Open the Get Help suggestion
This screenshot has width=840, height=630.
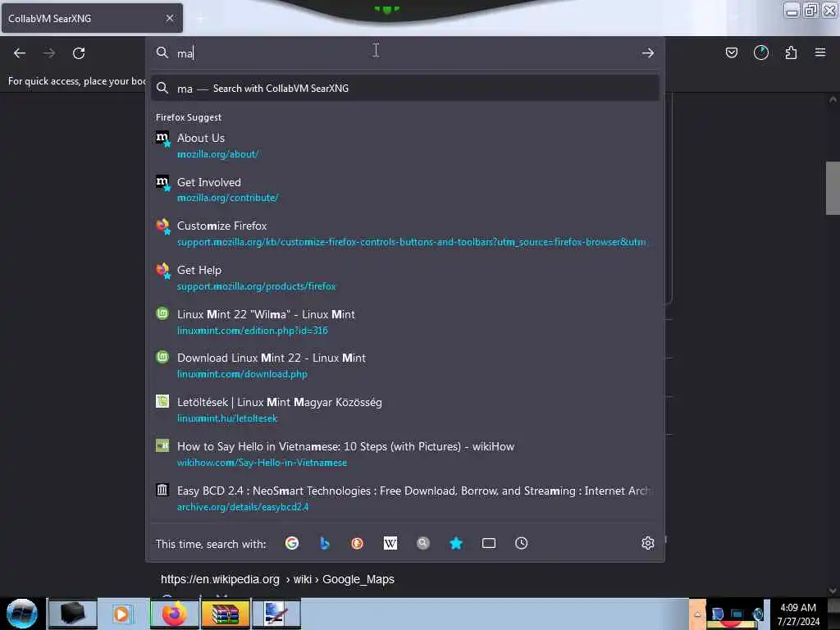(x=405, y=278)
